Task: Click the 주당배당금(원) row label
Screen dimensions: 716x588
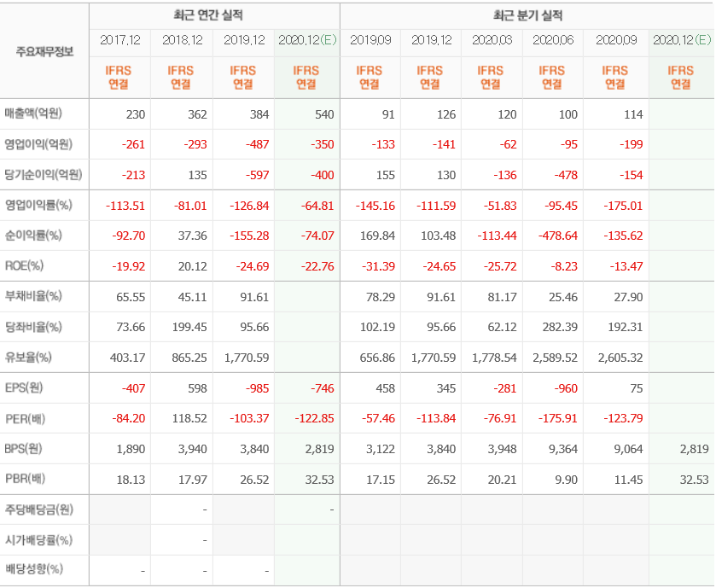Action: 38,509
